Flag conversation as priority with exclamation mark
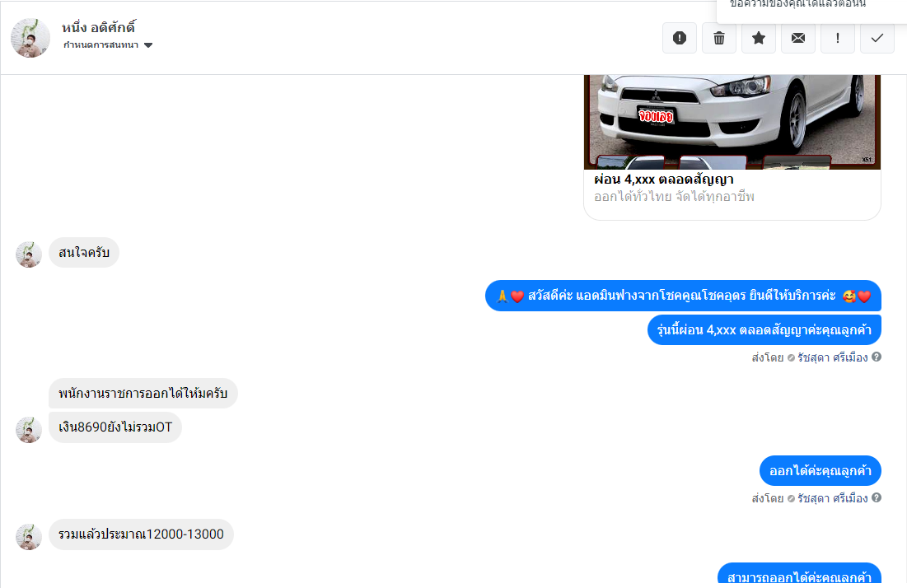The height and width of the screenshot is (588, 907). (x=838, y=38)
